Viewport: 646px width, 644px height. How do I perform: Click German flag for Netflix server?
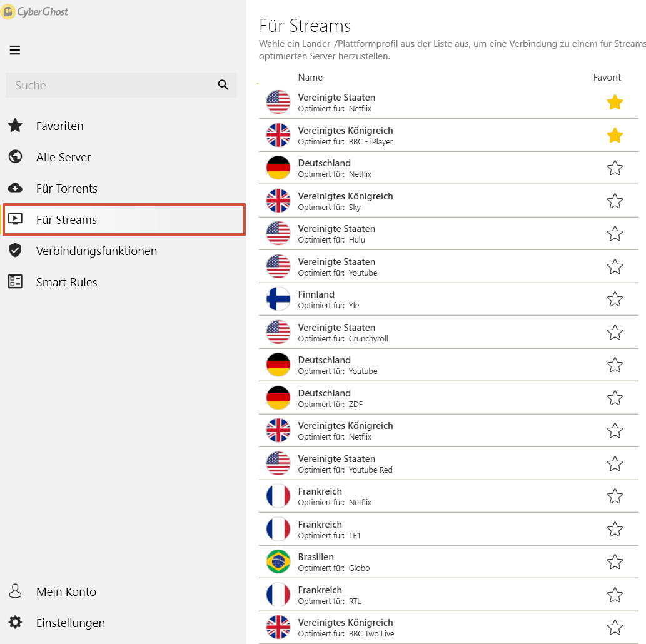(278, 168)
